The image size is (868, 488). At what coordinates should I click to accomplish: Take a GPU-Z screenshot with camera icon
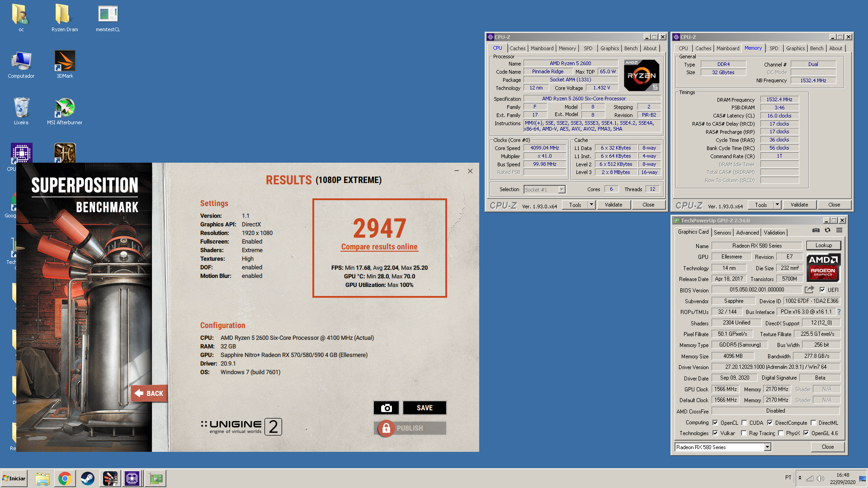click(x=816, y=230)
